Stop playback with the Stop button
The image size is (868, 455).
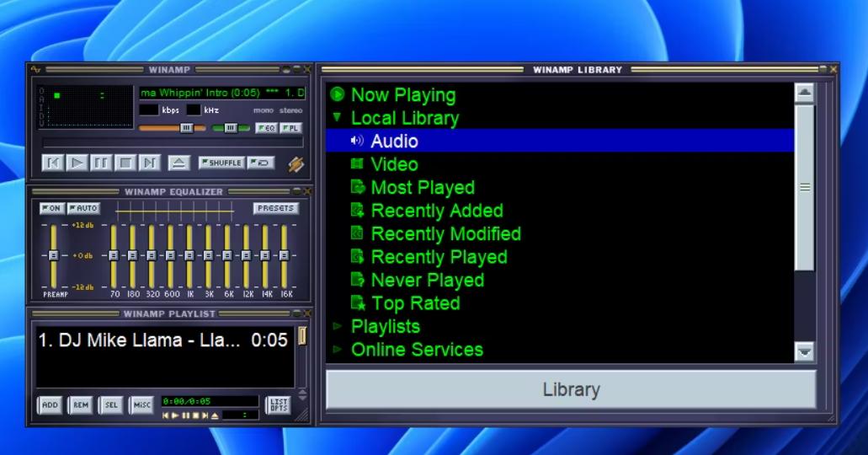coord(125,163)
